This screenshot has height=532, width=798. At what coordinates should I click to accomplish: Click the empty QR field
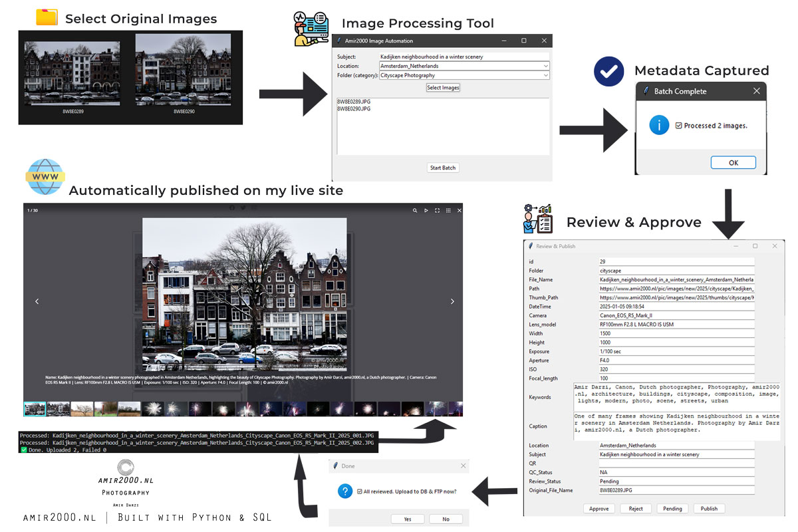676,464
